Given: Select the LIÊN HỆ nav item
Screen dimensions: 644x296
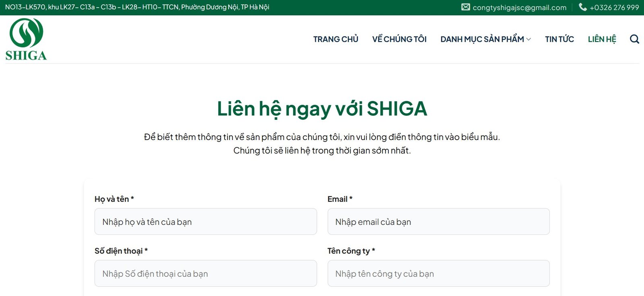Looking at the screenshot, I should 602,39.
